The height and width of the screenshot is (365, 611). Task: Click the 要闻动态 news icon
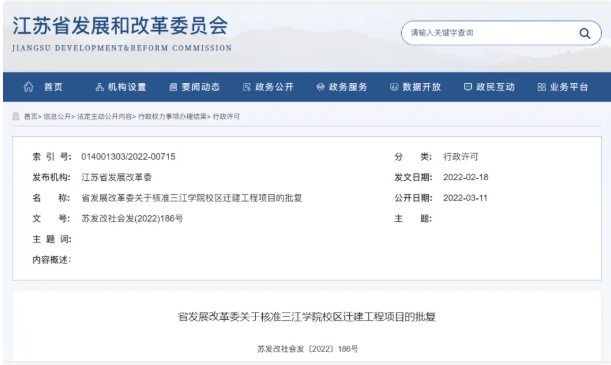click(x=173, y=87)
